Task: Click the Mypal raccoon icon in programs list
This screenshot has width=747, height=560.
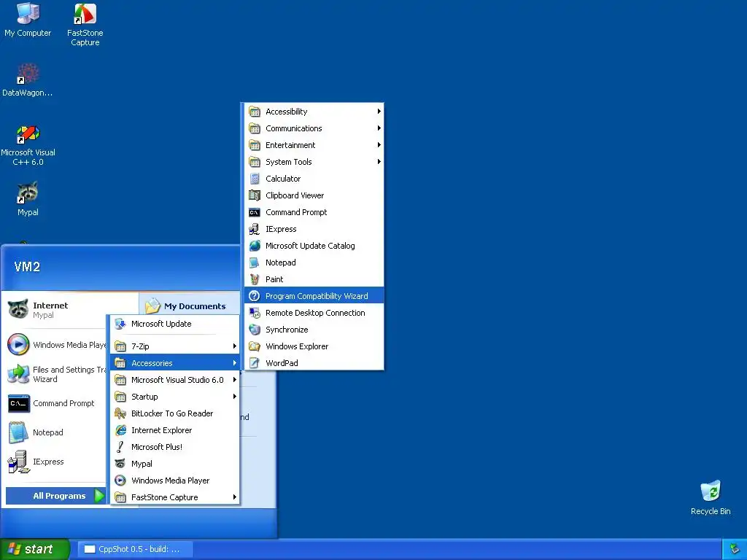Action: (120, 463)
